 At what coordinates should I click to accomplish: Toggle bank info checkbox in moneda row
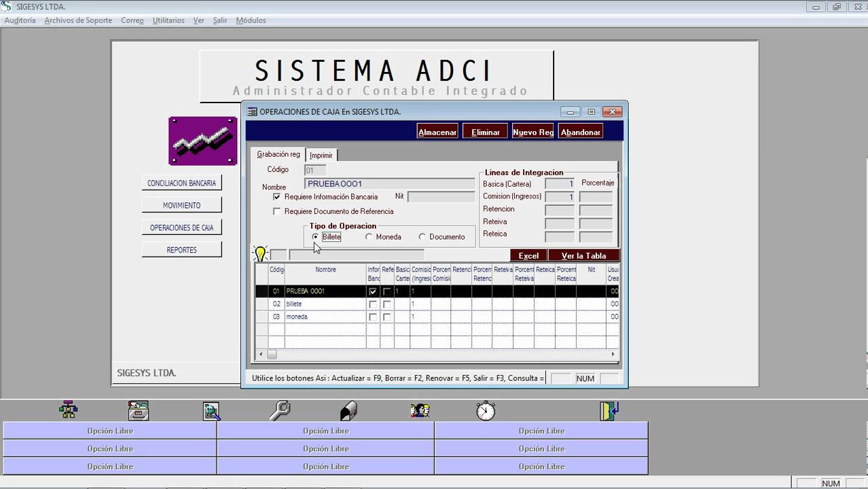point(372,317)
